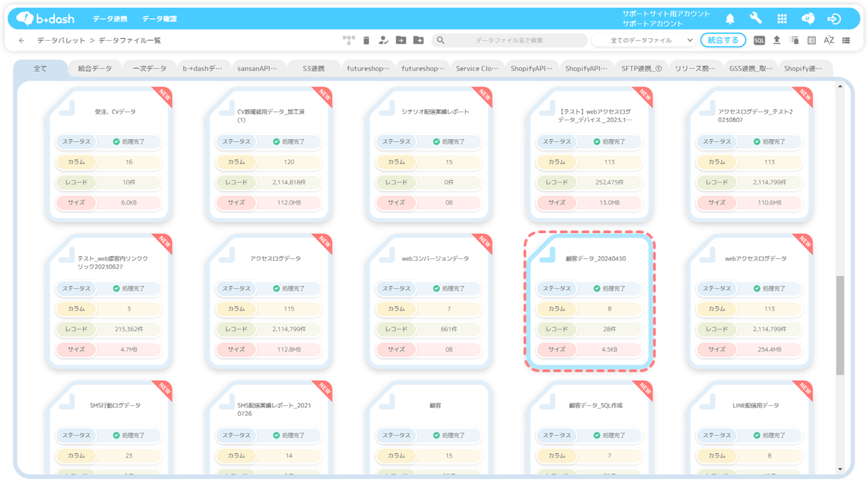Open the 【テスト】webアクセスログデータ_デバイス card
The image size is (868, 488).
coord(589,153)
